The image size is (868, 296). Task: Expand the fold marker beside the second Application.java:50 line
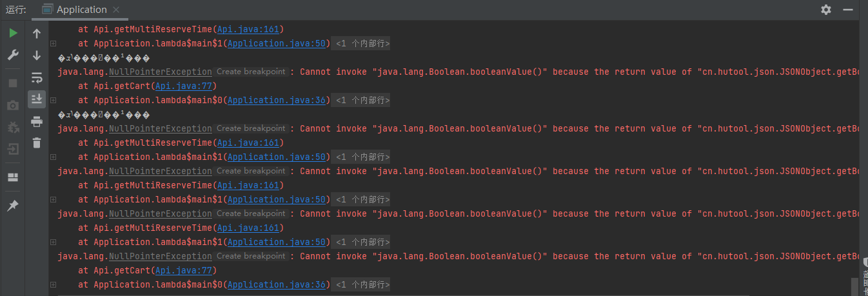coord(53,157)
